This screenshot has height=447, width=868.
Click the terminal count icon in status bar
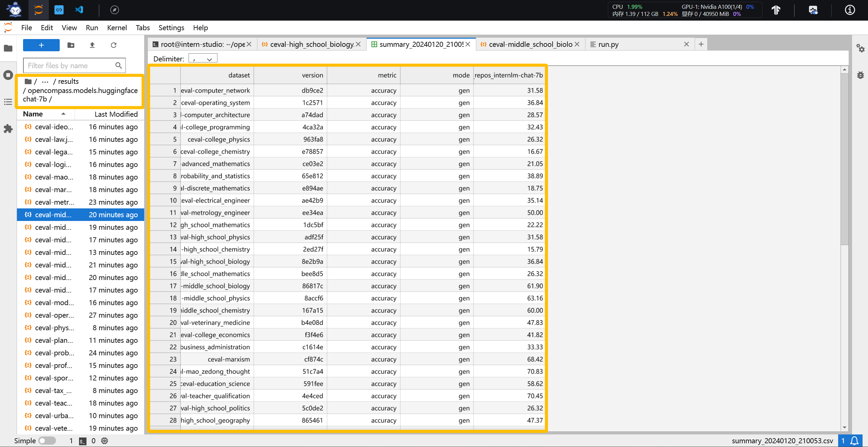click(x=82, y=441)
